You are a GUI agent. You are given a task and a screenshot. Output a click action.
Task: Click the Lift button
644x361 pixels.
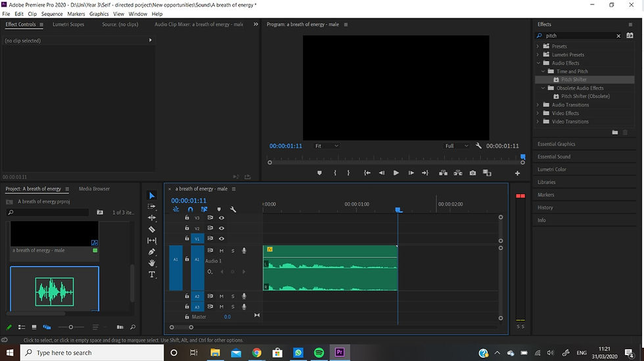(443, 173)
